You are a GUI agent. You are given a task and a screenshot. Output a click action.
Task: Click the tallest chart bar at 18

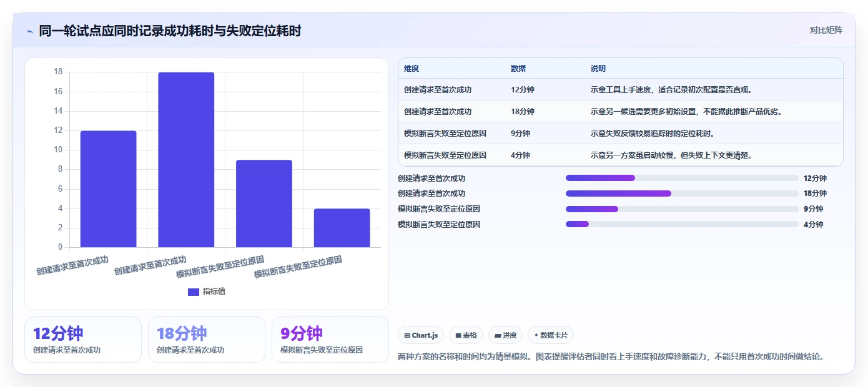tap(186, 160)
